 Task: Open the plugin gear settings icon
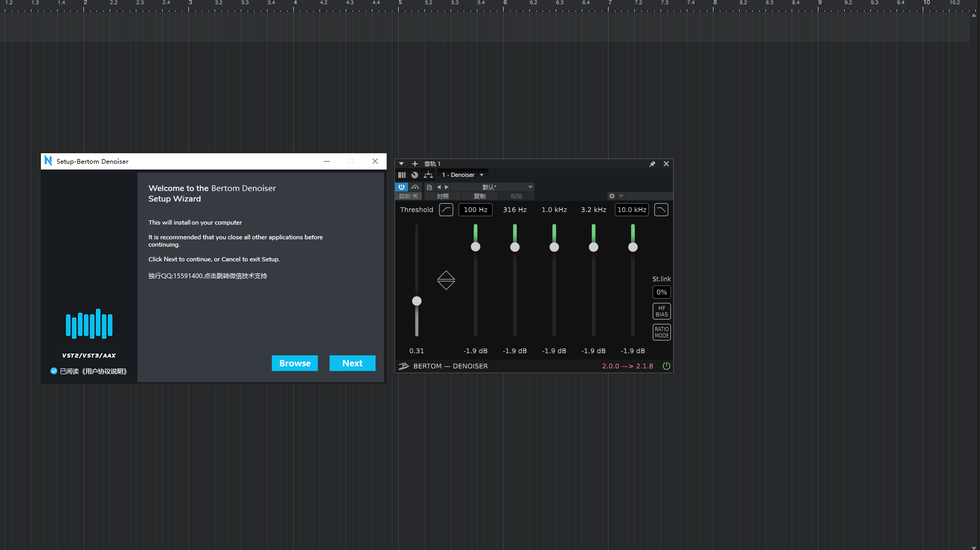point(612,196)
